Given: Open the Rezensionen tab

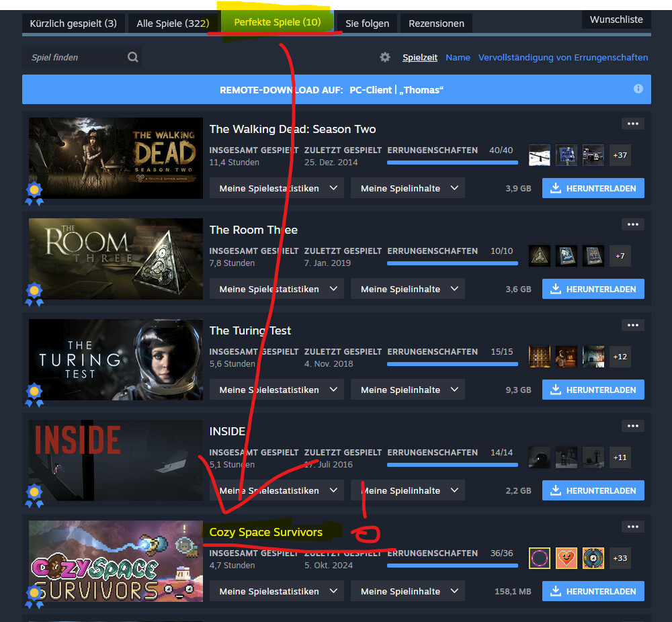Looking at the screenshot, I should pos(436,24).
